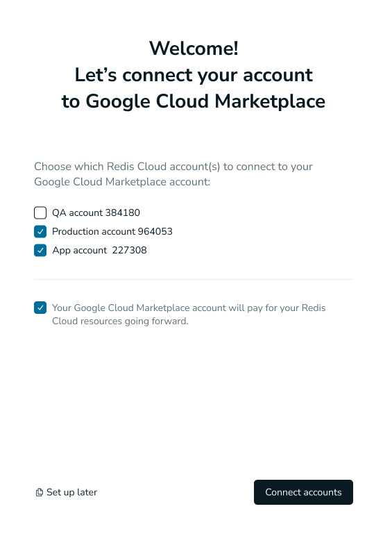Click the "Cloud resources going forward." text line
392x536 pixels.
pos(120,321)
